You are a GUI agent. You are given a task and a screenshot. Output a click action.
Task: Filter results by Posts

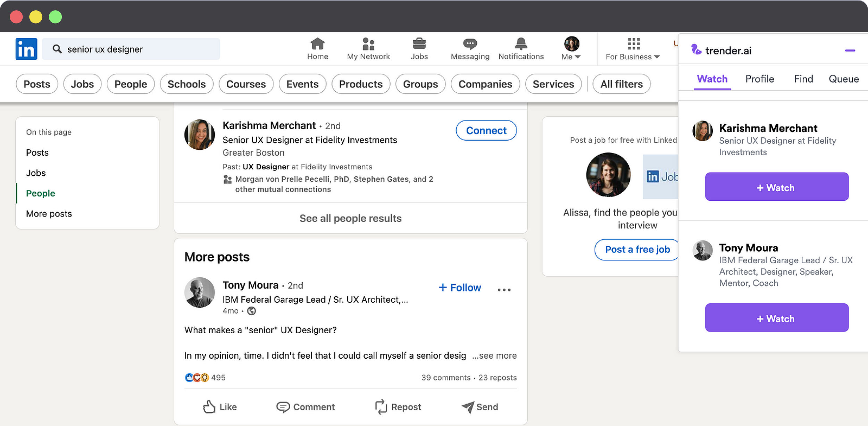tap(37, 84)
